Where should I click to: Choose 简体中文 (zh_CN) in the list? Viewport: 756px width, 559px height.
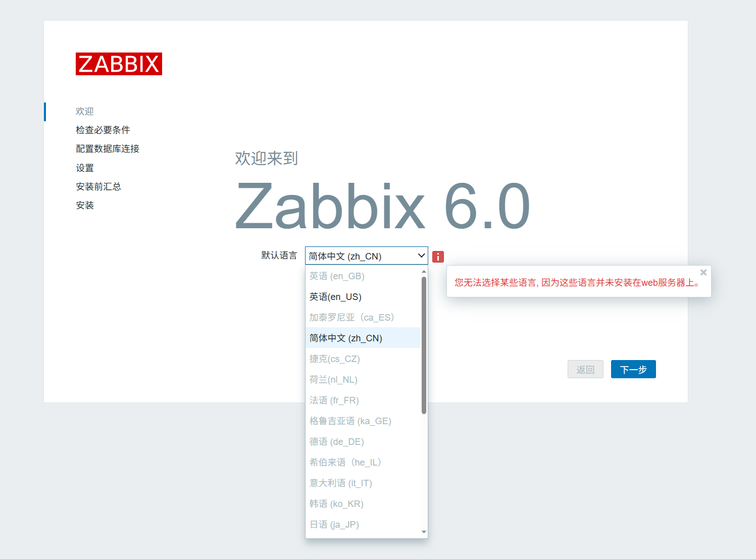coord(363,338)
